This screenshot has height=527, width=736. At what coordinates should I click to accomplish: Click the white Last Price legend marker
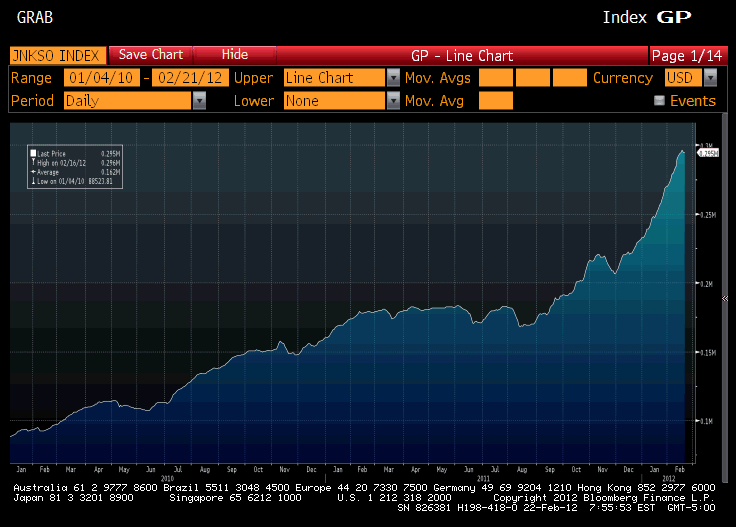pyautogui.click(x=33, y=153)
